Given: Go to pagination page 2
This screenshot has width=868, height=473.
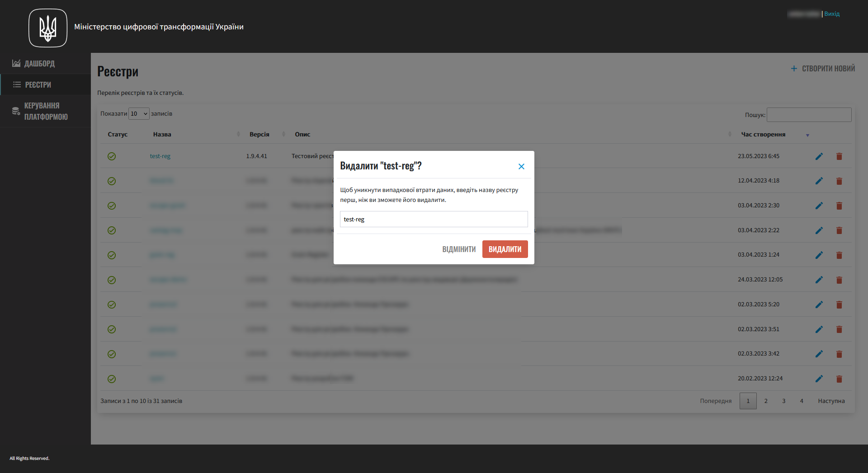Looking at the screenshot, I should tap(766, 401).
